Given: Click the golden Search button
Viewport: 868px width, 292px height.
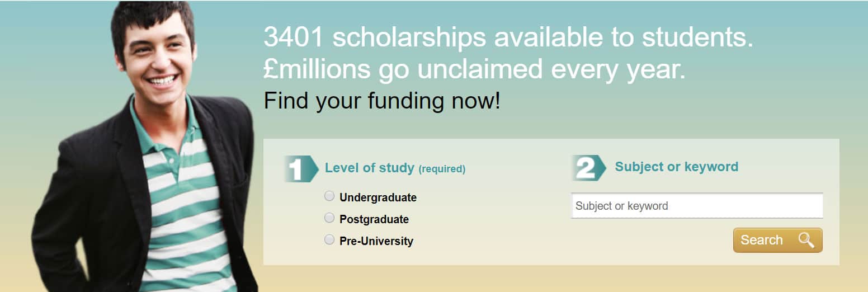Looking at the screenshot, I should (x=777, y=240).
